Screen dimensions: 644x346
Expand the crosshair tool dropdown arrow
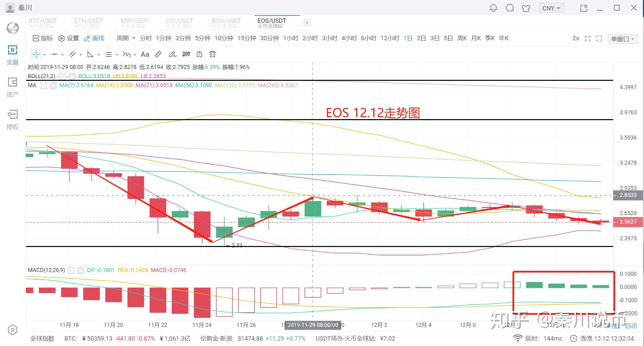pos(44,55)
